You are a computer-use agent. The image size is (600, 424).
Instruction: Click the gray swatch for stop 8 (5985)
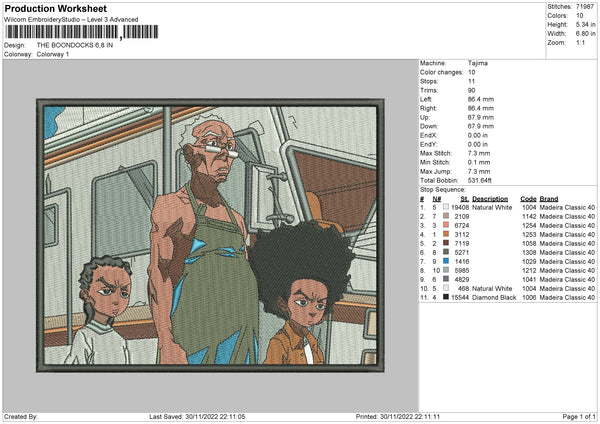click(446, 270)
